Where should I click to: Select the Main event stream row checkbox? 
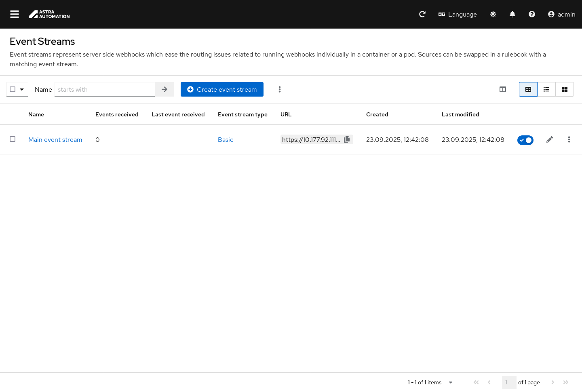[13, 139]
